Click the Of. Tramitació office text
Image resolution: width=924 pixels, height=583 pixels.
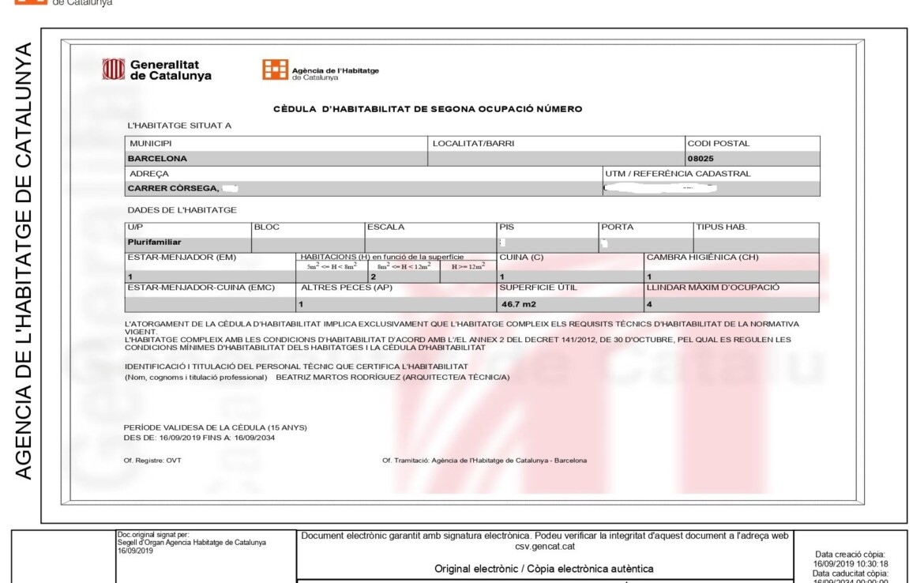(x=484, y=460)
